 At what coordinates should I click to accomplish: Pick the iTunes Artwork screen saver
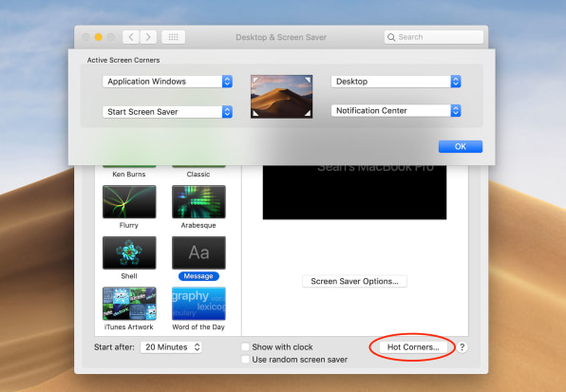pyautogui.click(x=129, y=304)
